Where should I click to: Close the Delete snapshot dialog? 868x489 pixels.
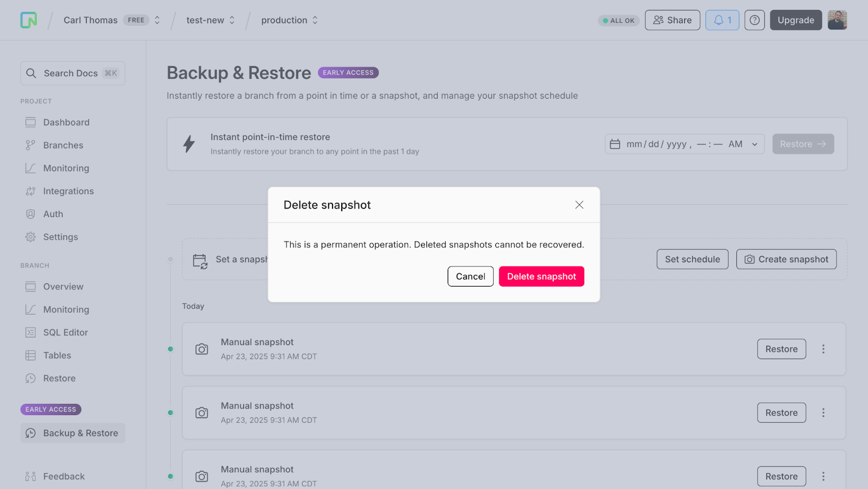pyautogui.click(x=579, y=205)
